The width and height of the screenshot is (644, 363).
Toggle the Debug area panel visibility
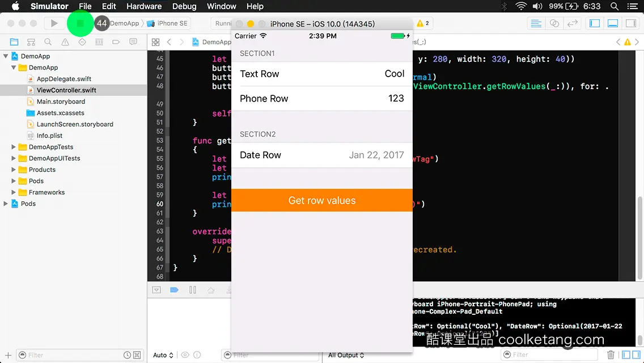pos(613,23)
